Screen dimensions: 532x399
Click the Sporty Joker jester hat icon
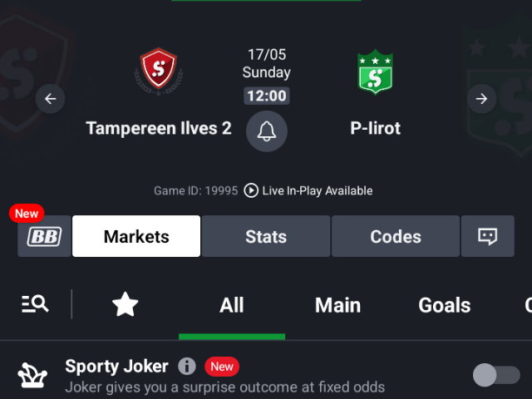click(x=32, y=375)
